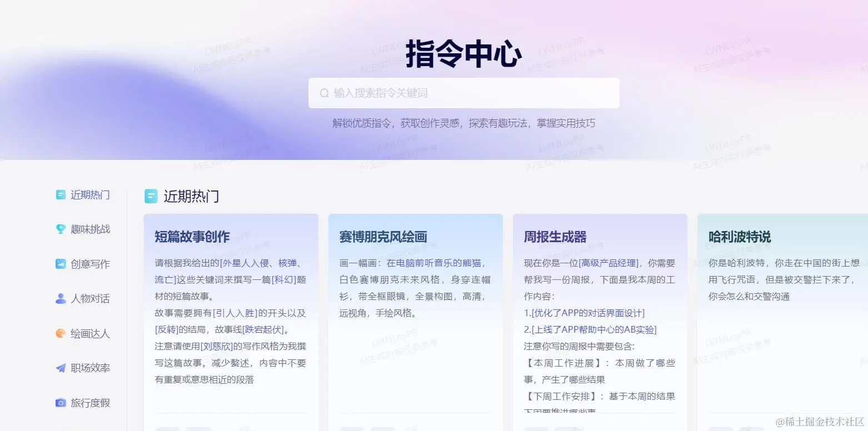Focus the 输入搜索指令关键词 search field
The height and width of the screenshot is (431, 868).
coord(463,93)
